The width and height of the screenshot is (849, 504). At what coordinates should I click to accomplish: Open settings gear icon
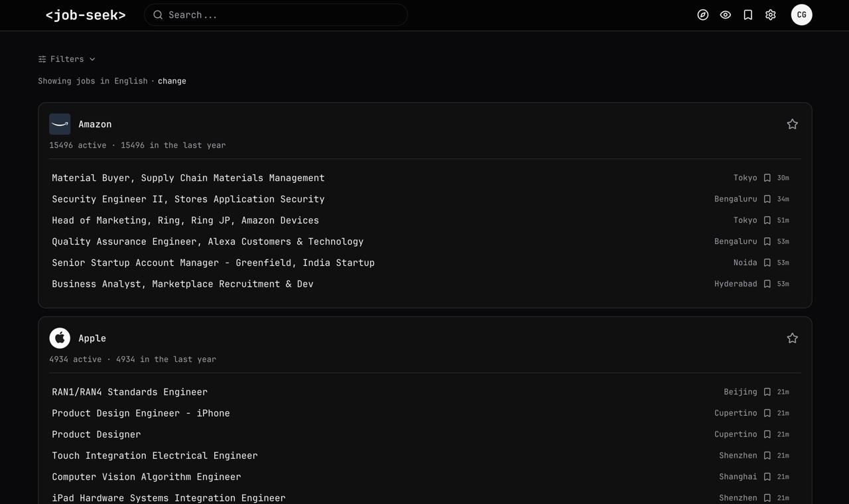tap(771, 15)
